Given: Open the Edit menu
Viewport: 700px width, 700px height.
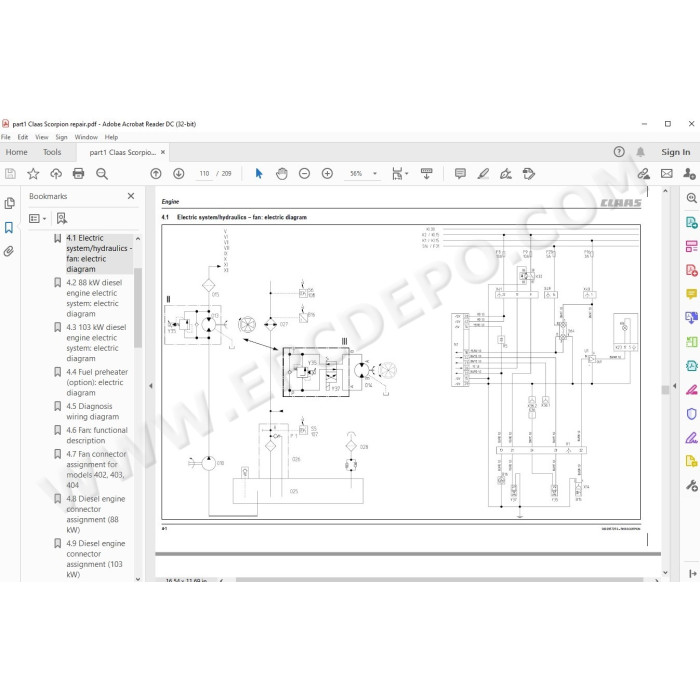Looking at the screenshot, I should 23,137.
